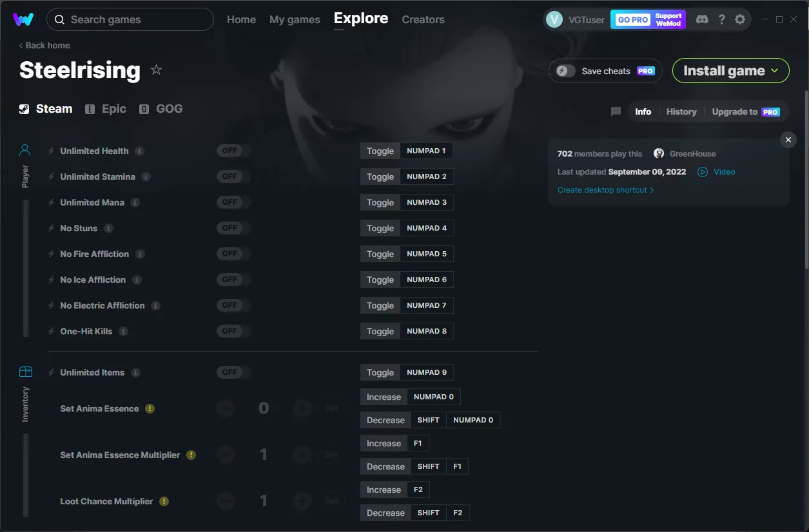Click warning icon beside Set Anima Essence Multiplier
809x532 pixels.
pyautogui.click(x=191, y=455)
